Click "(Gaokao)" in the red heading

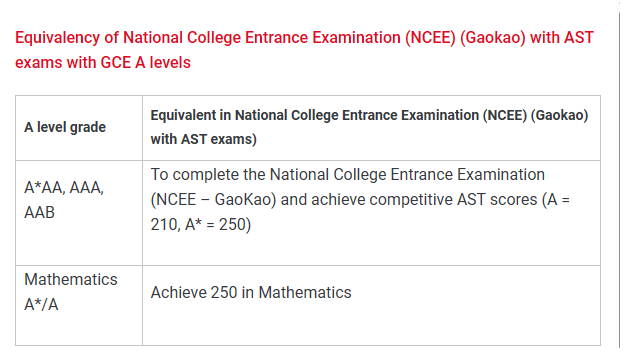pos(493,37)
